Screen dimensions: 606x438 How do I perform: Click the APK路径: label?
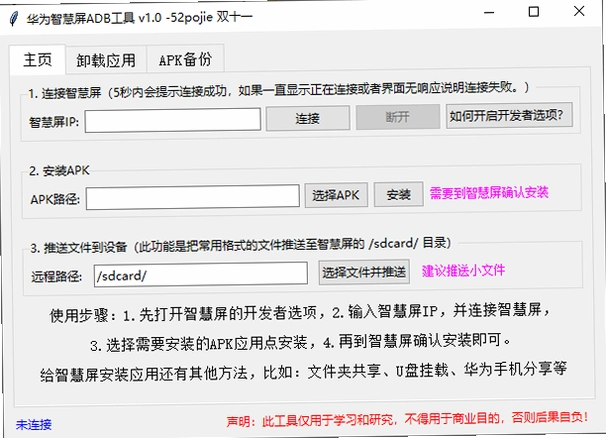(x=55, y=199)
